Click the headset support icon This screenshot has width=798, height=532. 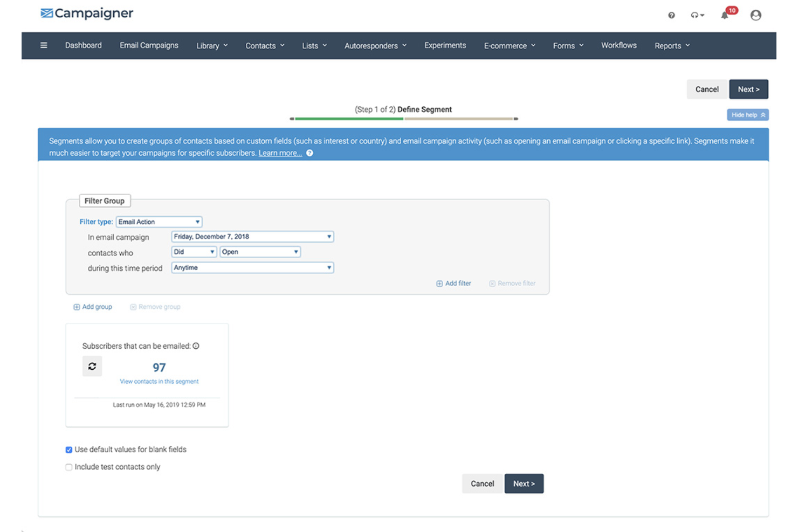tap(696, 15)
